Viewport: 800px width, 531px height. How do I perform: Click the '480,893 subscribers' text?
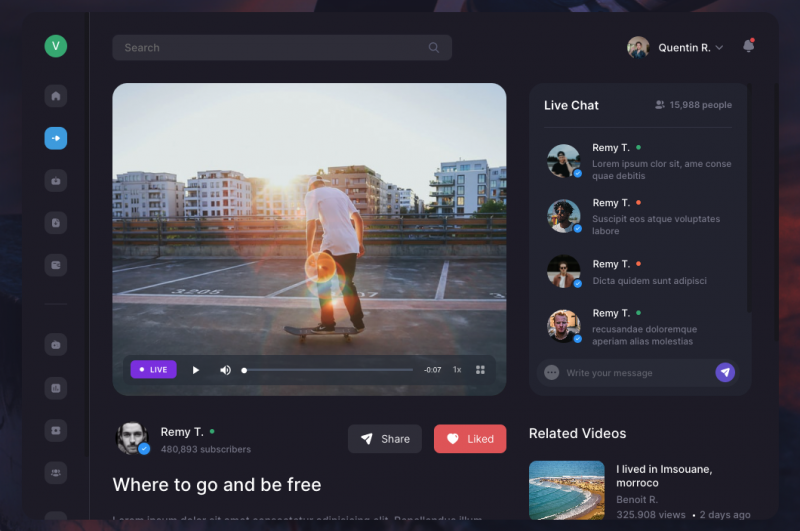pos(206,449)
